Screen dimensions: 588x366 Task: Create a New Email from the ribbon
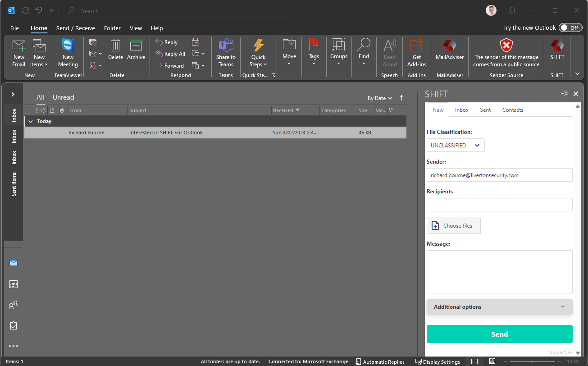click(x=18, y=53)
